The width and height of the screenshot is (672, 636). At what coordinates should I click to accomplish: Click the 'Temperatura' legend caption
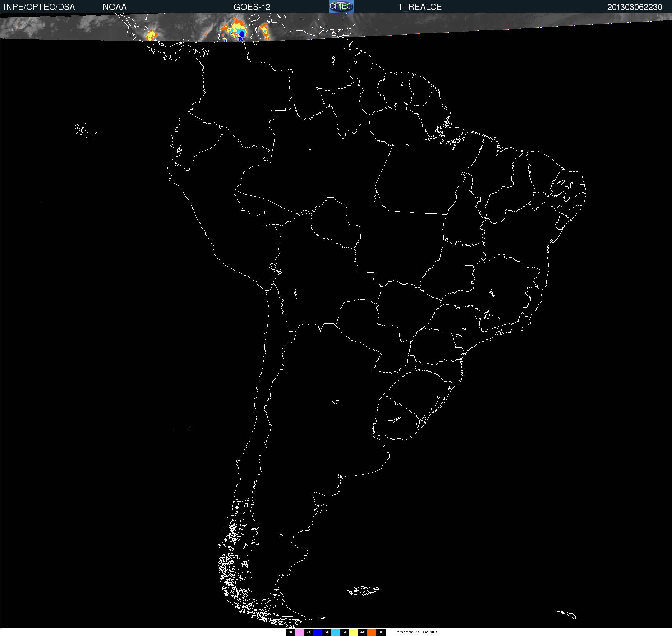(x=407, y=632)
